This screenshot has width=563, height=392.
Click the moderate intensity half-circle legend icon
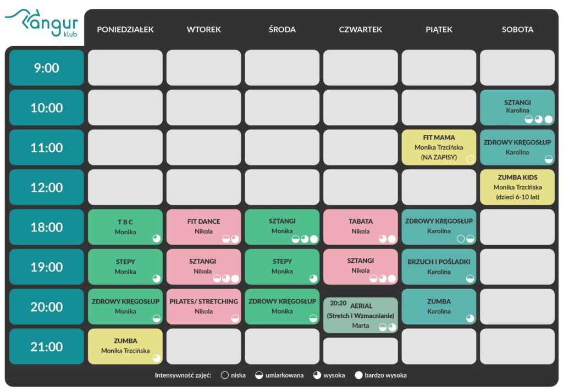[x=259, y=375]
